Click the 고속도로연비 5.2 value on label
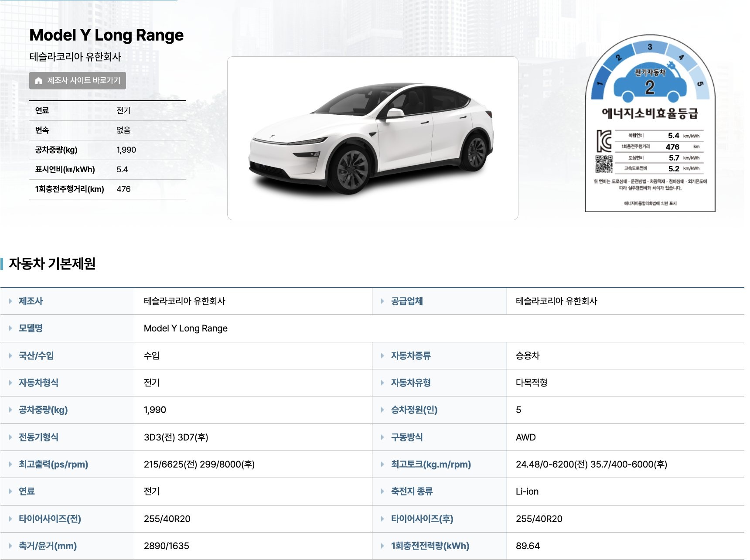Image resolution: width=750 pixels, height=560 pixels. point(674,169)
